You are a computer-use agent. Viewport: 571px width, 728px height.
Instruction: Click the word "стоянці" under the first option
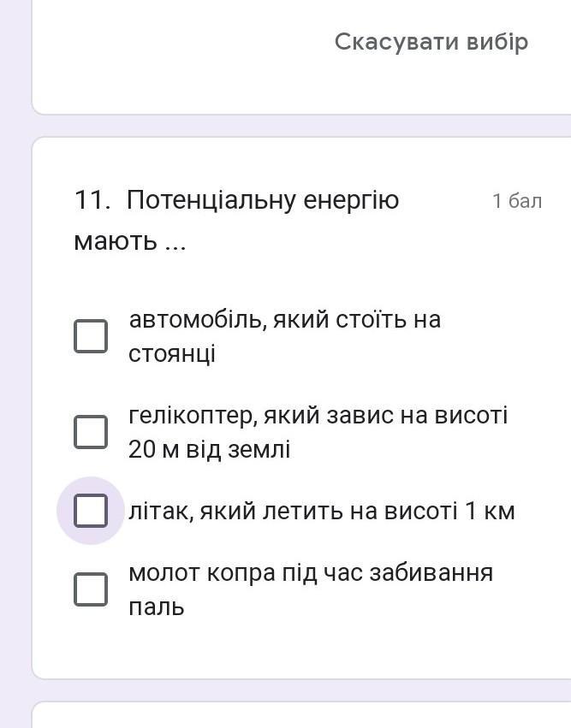[172, 353]
